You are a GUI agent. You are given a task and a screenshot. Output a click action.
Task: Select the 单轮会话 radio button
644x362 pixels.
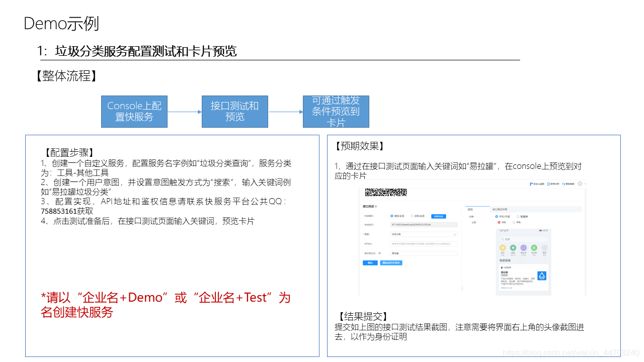[x=392, y=216]
